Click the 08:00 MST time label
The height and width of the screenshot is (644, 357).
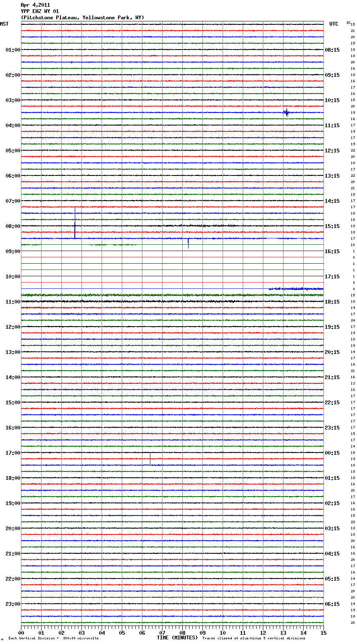(13, 226)
